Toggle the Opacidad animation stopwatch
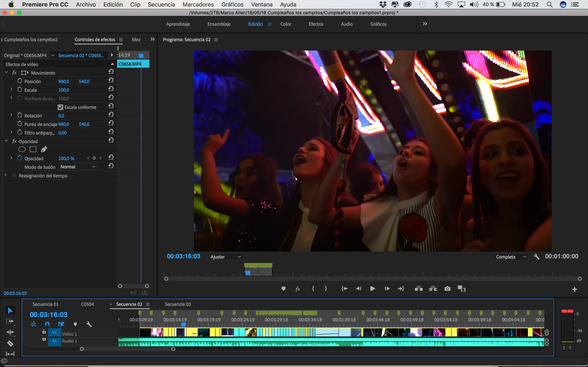This screenshot has height=367, width=588. point(20,158)
